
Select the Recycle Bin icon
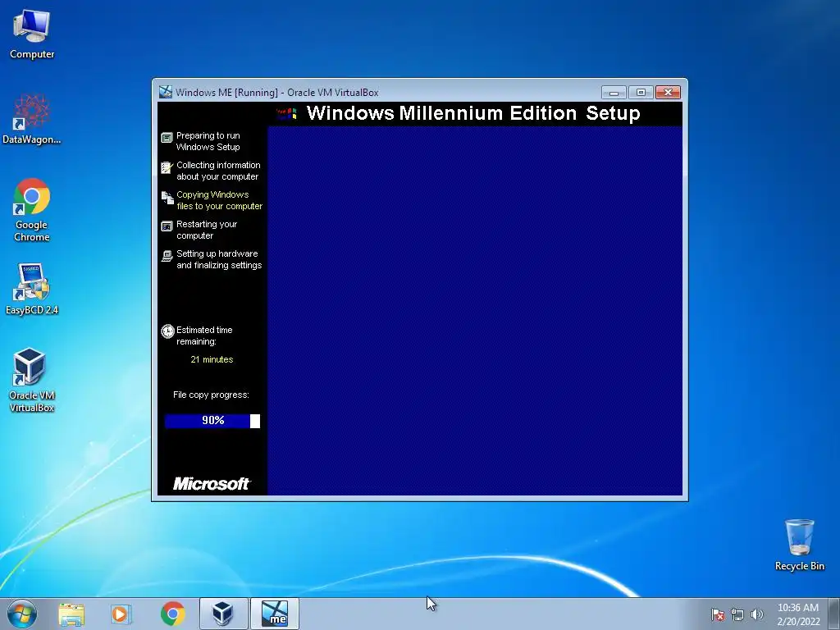(799, 545)
